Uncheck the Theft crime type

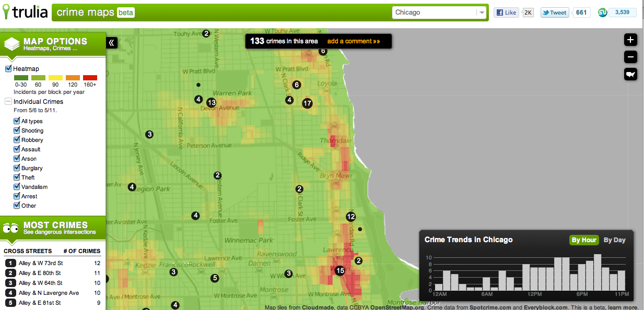(16, 177)
